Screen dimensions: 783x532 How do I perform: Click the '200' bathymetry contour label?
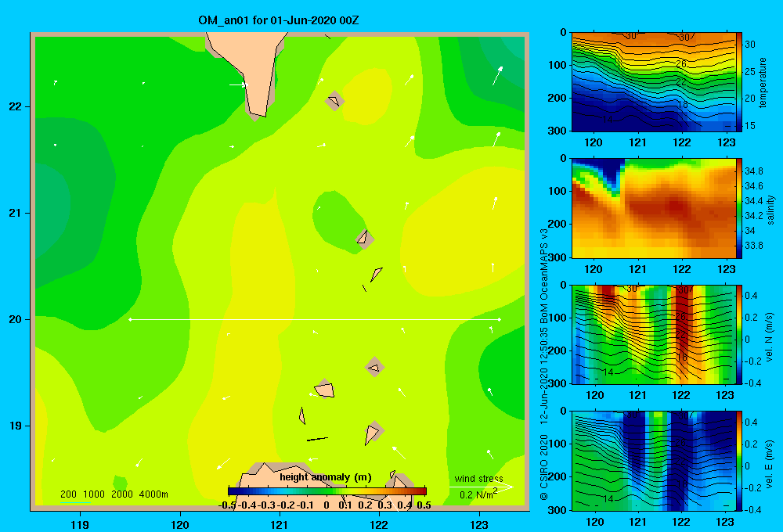tap(68, 494)
